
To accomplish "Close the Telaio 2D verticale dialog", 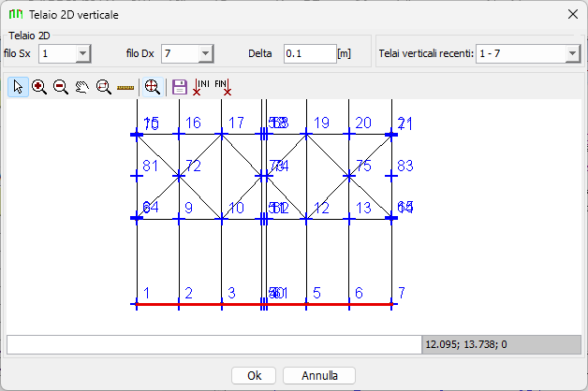I will 572,14.
